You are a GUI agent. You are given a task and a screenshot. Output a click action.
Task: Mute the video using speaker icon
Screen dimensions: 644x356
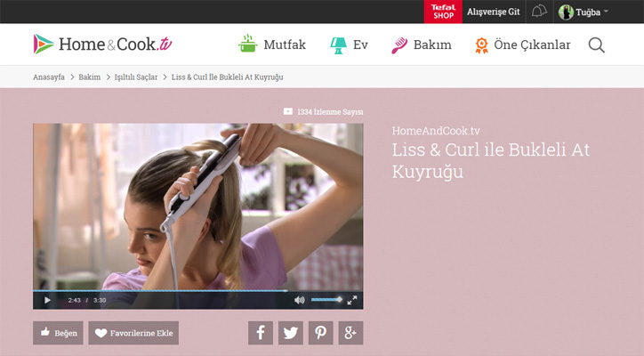coord(300,300)
